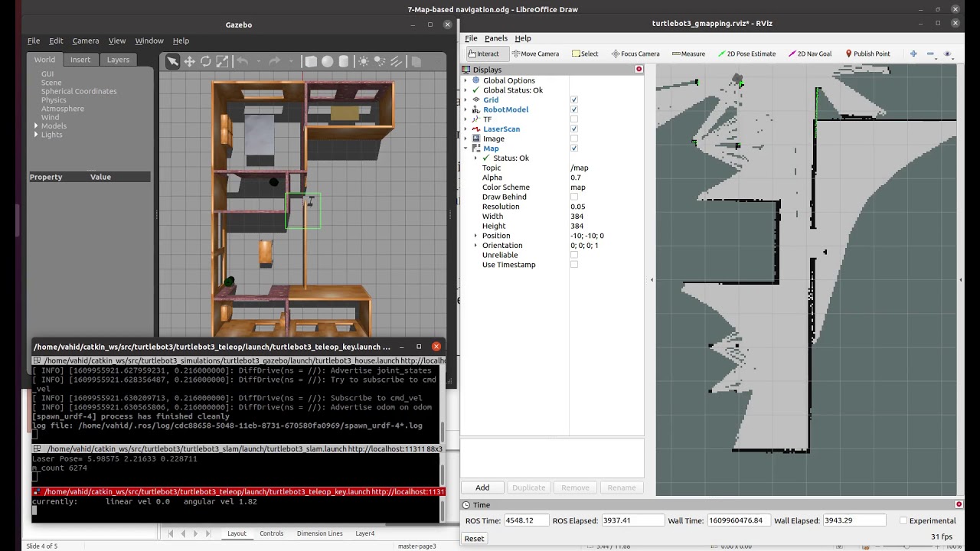
Task: Insert a sphere shape in Gazebo
Action: (x=327, y=61)
